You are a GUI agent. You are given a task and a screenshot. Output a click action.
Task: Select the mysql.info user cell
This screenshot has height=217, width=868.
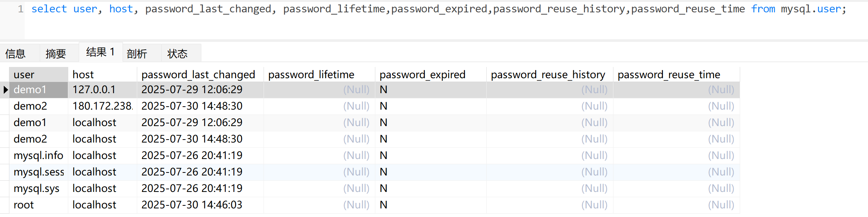click(x=38, y=156)
